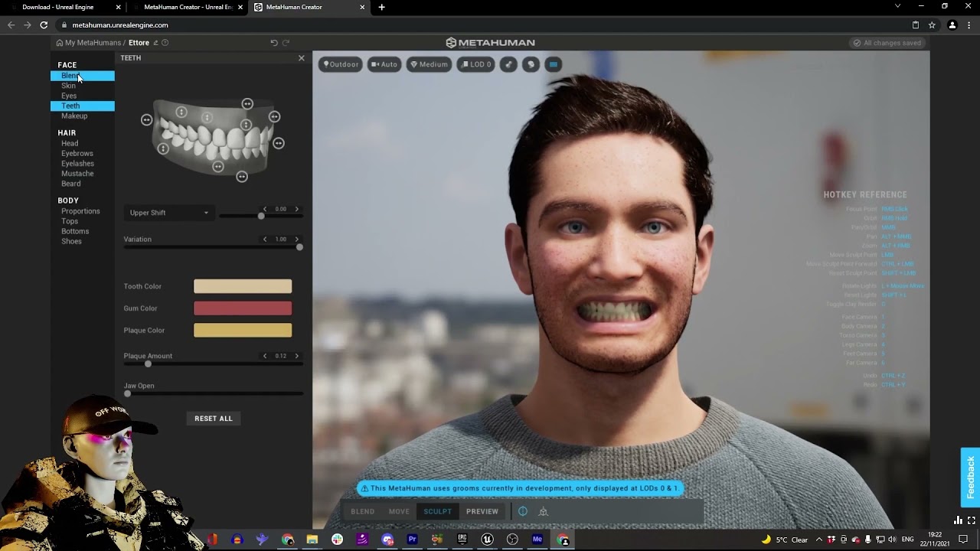Open Beard hair settings
The height and width of the screenshot is (551, 980).
71,184
